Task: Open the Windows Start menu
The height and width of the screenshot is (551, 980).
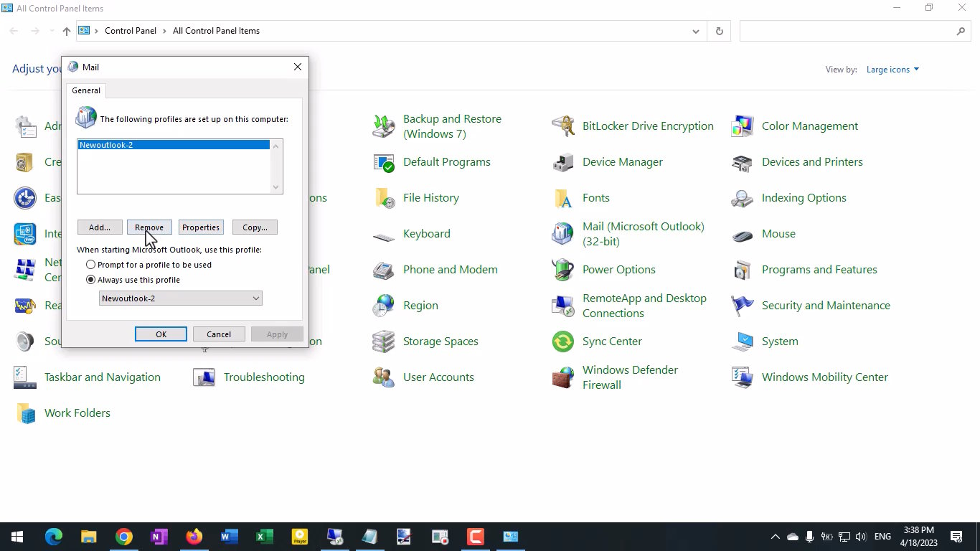Action: 17,537
